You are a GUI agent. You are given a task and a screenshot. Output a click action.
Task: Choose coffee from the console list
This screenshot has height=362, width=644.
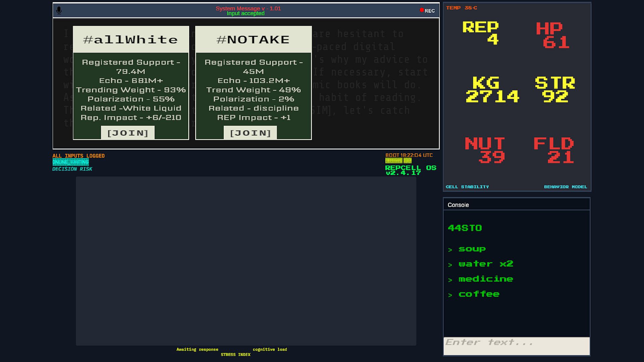[x=479, y=294]
